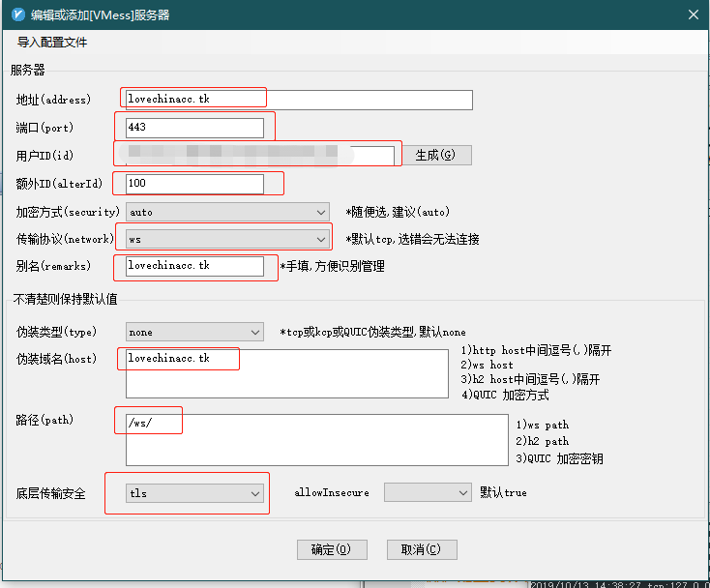The width and height of the screenshot is (710, 588).
Task: Click the 底层传输安全 label
Action: (50, 493)
